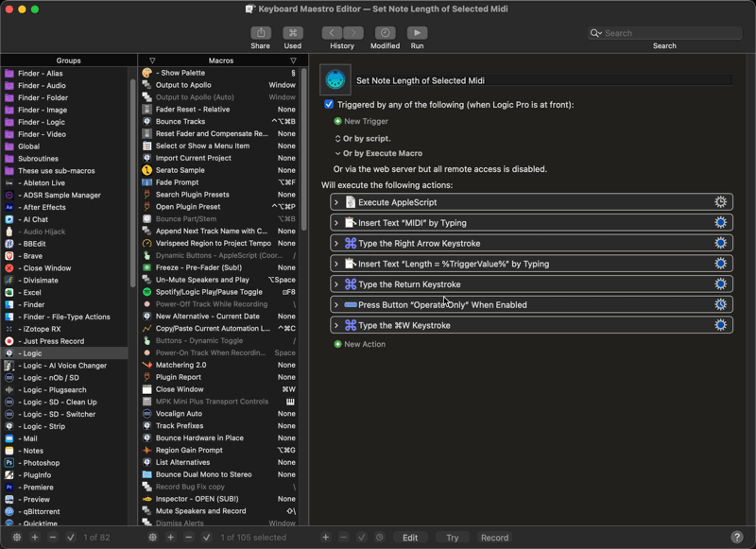Click the help question mark icon
The height and width of the screenshot is (549, 756).
point(737,537)
